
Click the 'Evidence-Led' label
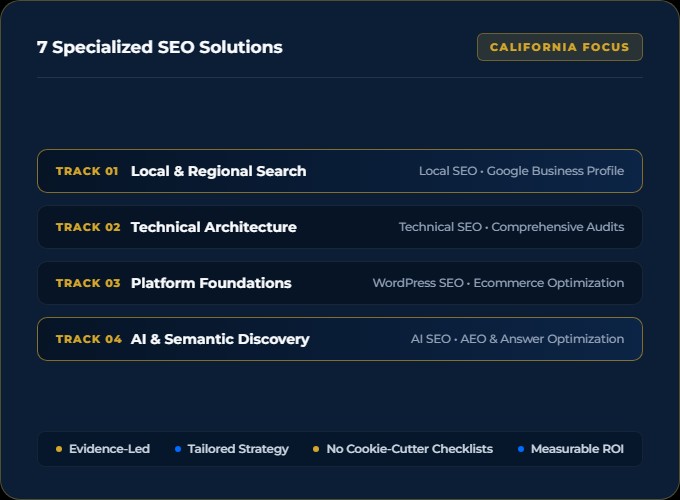click(109, 449)
